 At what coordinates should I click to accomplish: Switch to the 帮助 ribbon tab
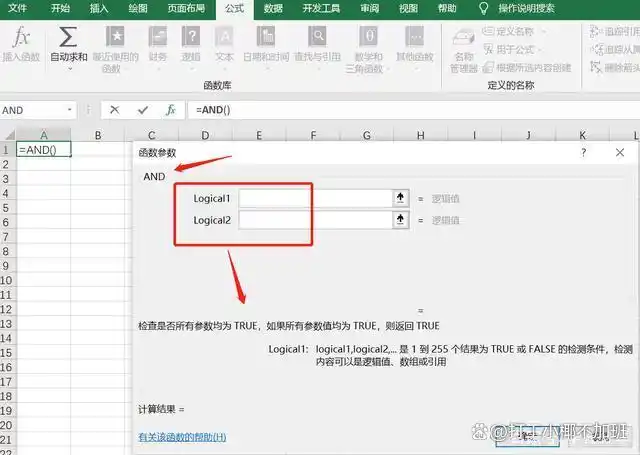click(447, 8)
